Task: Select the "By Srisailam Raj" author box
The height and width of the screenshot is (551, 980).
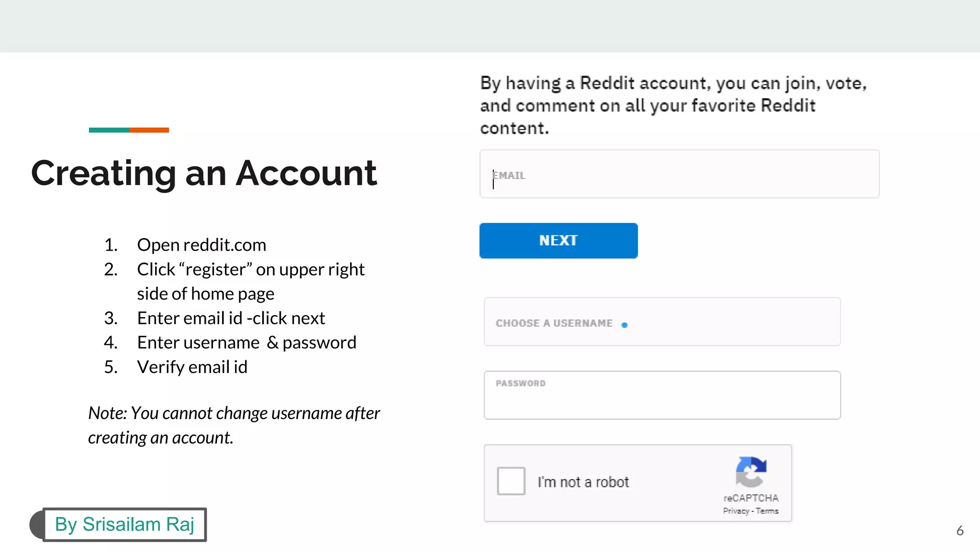Action: click(124, 525)
